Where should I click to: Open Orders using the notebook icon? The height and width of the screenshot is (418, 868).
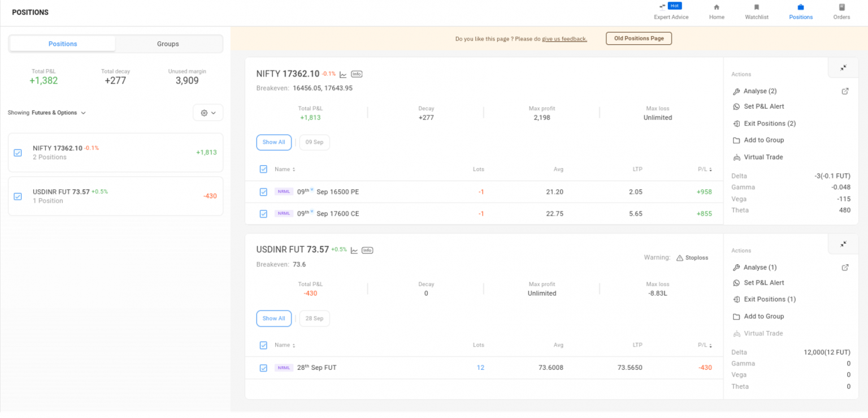click(x=841, y=8)
